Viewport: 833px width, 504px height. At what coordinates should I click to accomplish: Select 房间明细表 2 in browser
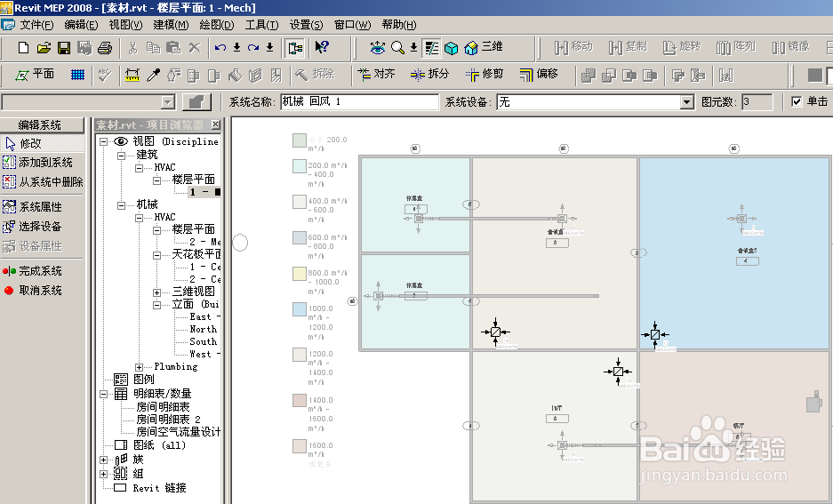pyautogui.click(x=168, y=420)
